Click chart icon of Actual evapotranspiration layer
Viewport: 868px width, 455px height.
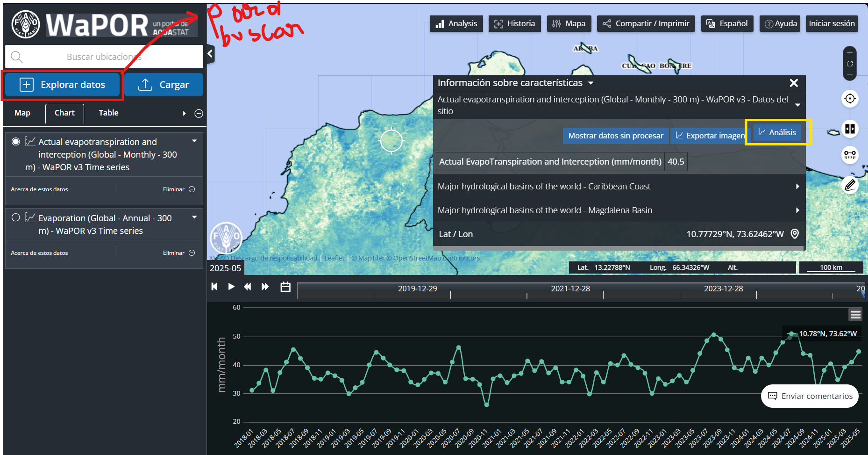[x=30, y=141]
